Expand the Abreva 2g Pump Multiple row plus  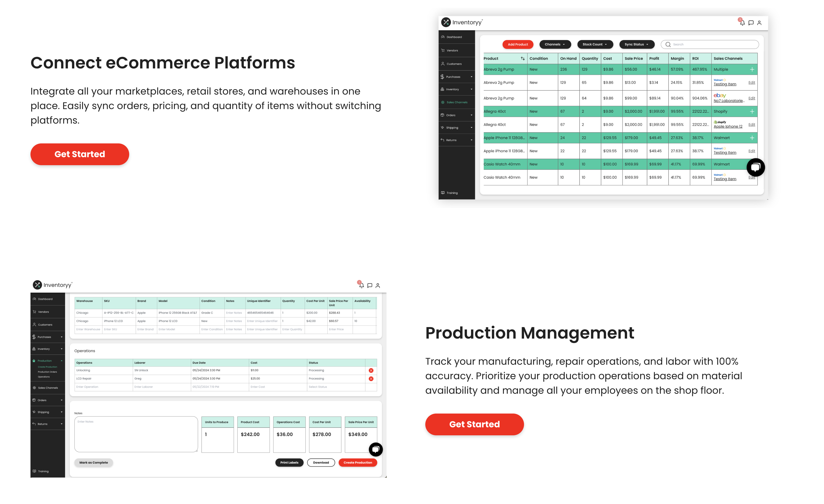point(752,69)
